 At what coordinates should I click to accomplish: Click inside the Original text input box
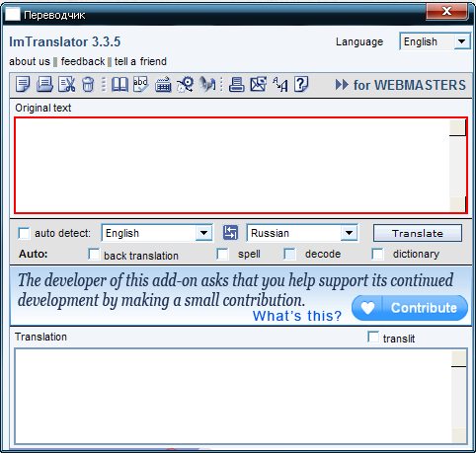coord(232,165)
